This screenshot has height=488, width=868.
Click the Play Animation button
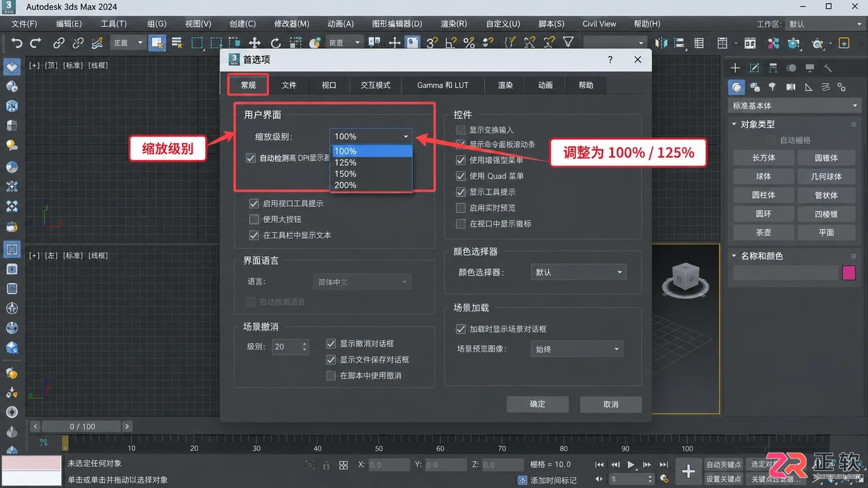tap(631, 465)
